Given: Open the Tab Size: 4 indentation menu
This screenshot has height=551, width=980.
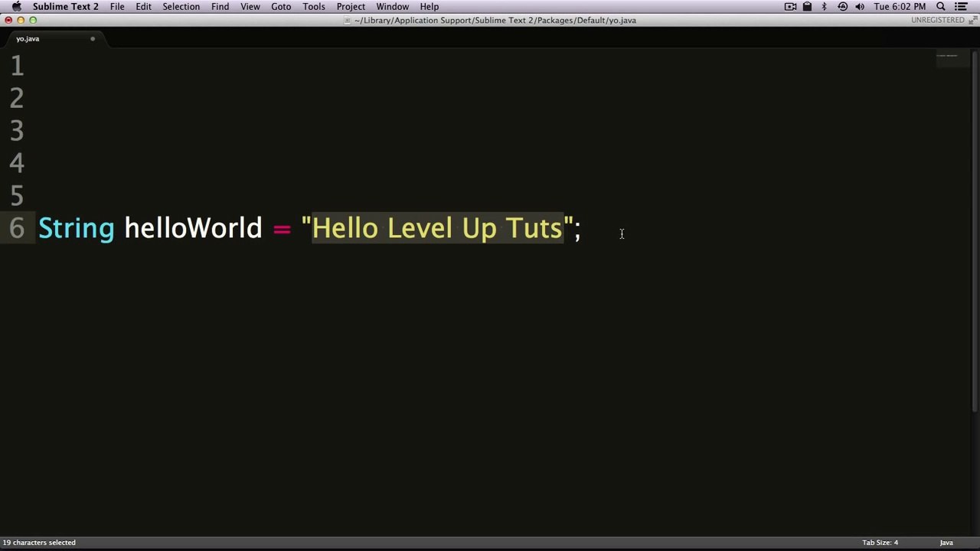Looking at the screenshot, I should pyautogui.click(x=880, y=543).
